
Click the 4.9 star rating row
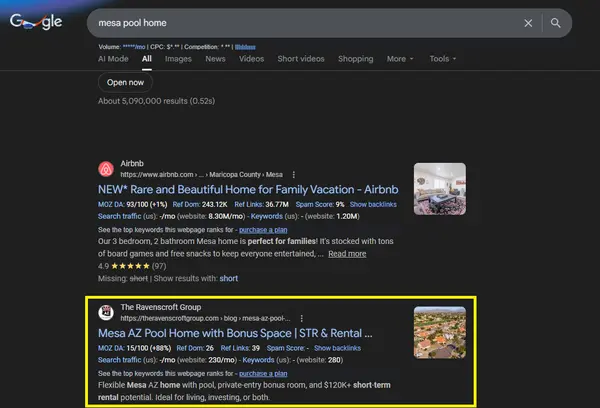[132, 266]
